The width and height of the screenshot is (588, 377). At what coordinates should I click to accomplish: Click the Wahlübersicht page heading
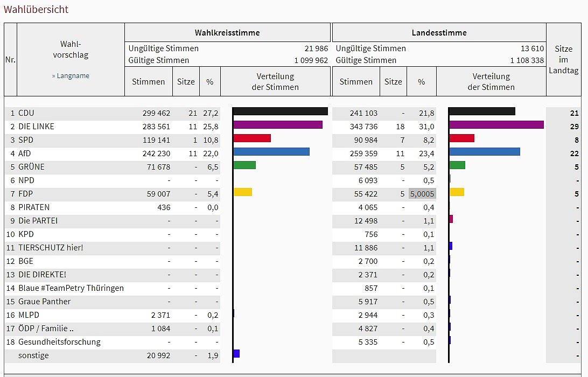(36, 9)
